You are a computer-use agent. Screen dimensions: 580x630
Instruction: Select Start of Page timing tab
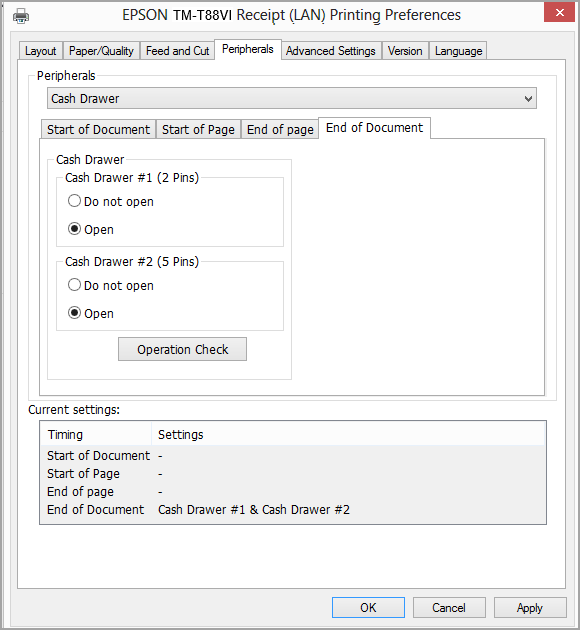[x=198, y=129]
